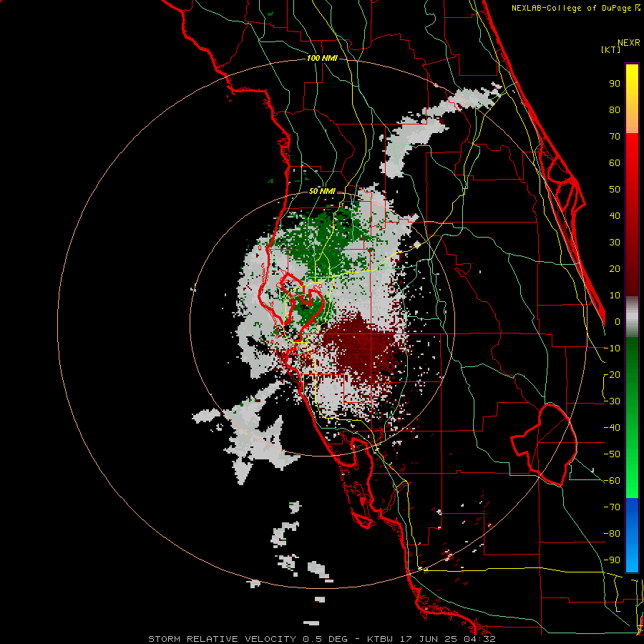
Task: Pick the 20 value on velocity scale
Action: click(615, 269)
